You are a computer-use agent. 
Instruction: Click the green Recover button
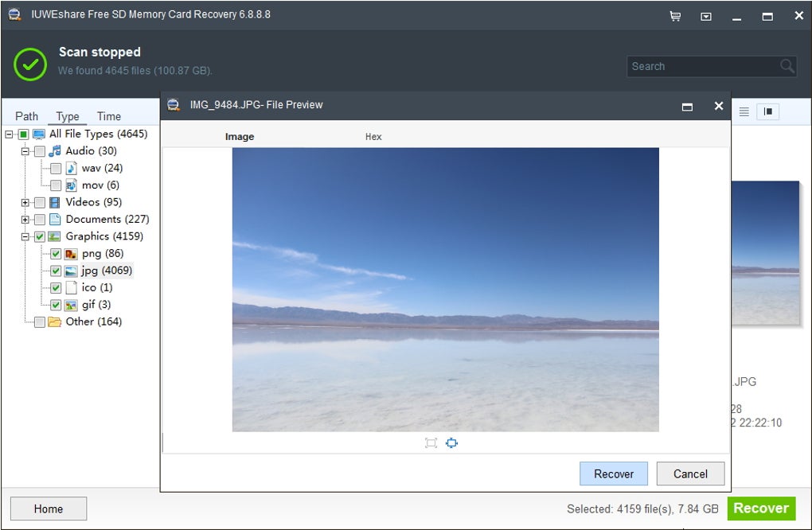click(761, 509)
